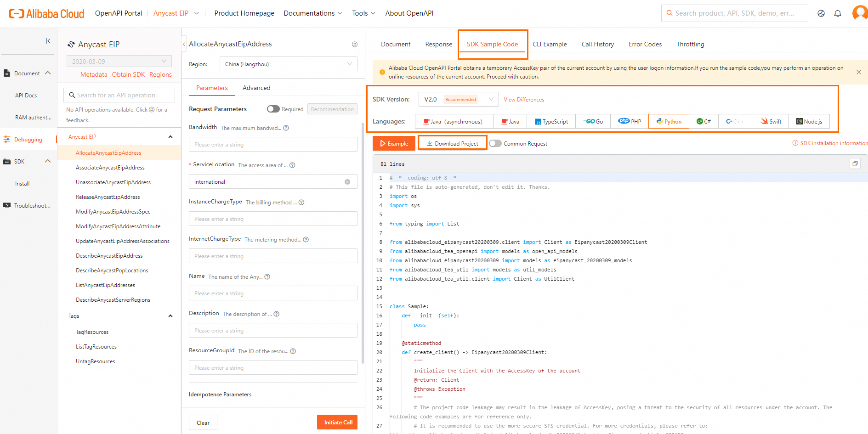
Task: Show help for the InstanceChargeType parameter
Action: [301, 203]
